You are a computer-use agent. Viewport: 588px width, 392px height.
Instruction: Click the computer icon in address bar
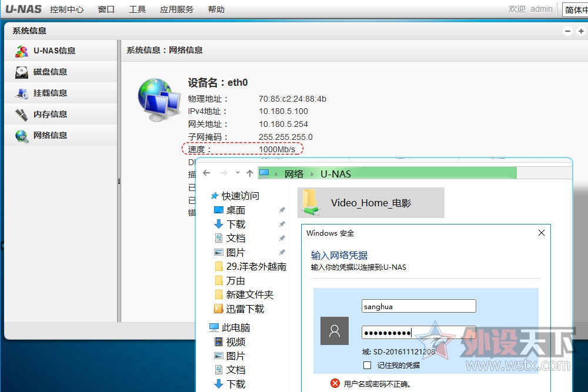pos(264,173)
